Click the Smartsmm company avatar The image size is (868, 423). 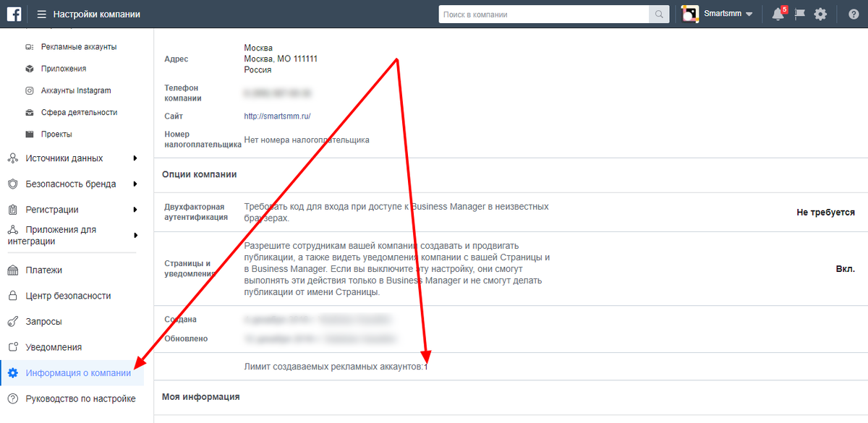point(690,14)
